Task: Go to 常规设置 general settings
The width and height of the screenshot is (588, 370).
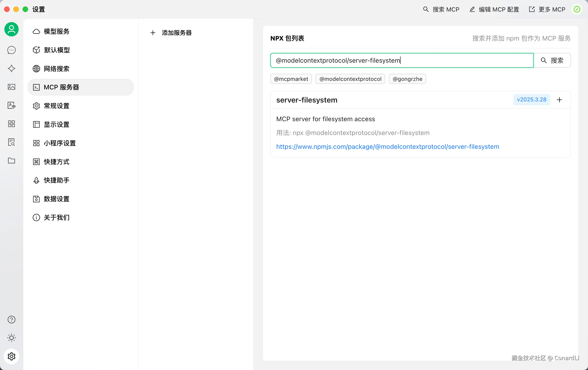Action: coord(56,106)
